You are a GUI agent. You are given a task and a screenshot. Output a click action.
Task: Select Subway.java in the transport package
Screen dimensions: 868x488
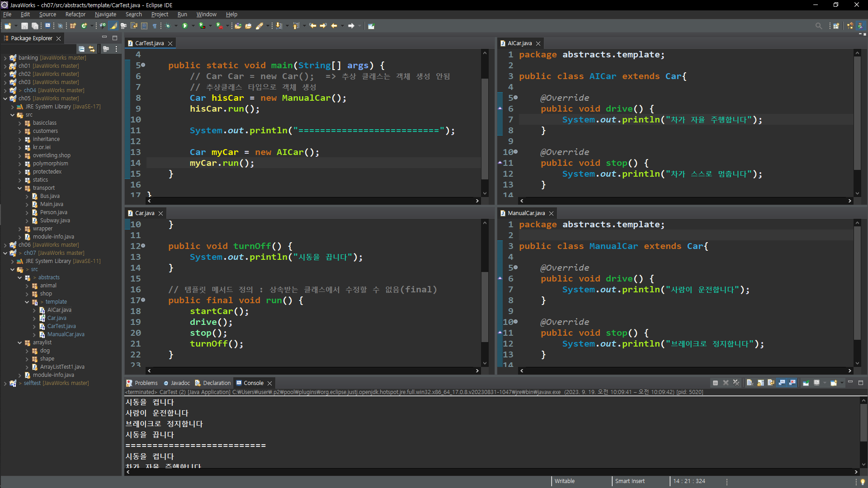(x=55, y=221)
